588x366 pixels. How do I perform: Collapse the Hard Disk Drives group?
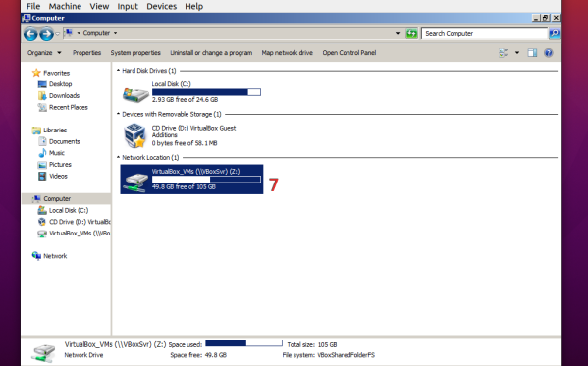click(x=118, y=70)
